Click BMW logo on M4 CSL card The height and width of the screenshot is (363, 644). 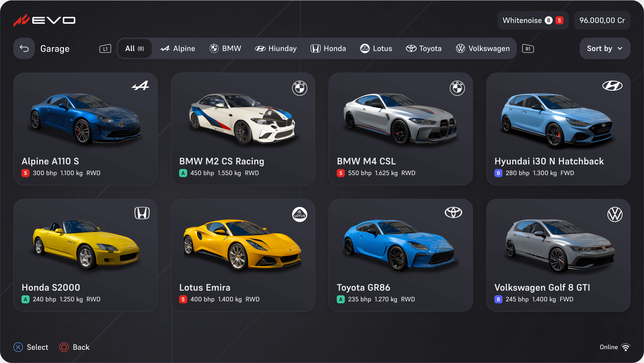[x=457, y=88]
